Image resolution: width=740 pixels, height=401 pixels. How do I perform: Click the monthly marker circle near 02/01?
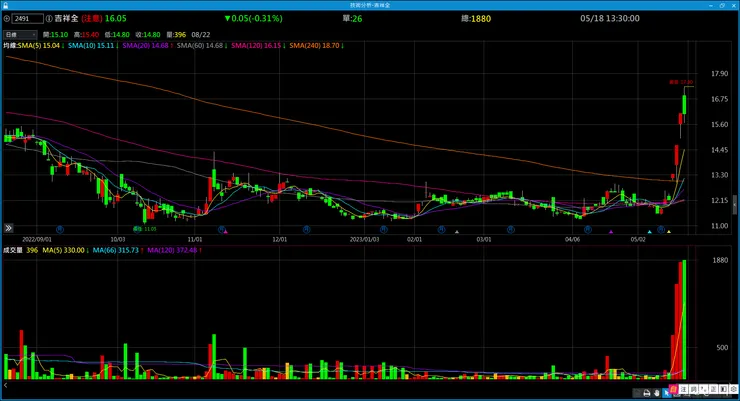(441, 230)
